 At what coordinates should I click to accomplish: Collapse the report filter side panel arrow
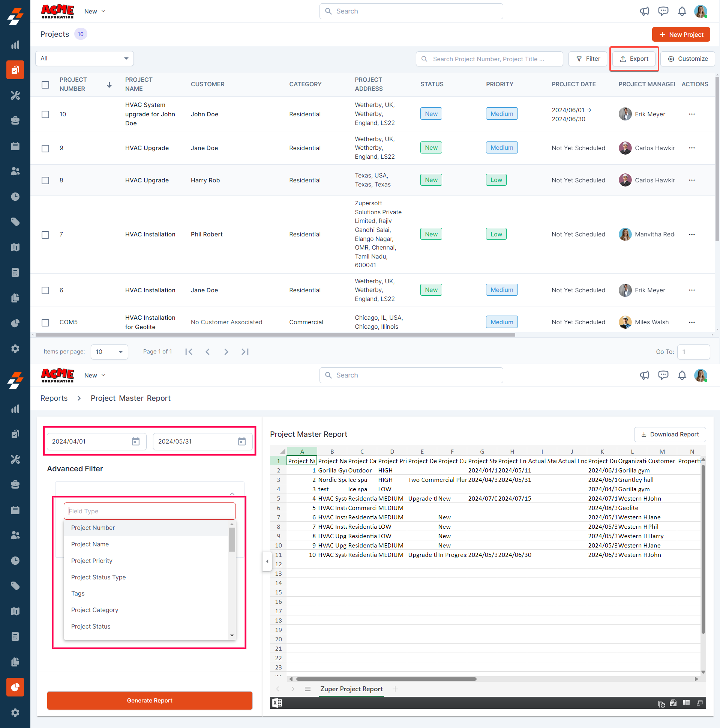point(267,561)
